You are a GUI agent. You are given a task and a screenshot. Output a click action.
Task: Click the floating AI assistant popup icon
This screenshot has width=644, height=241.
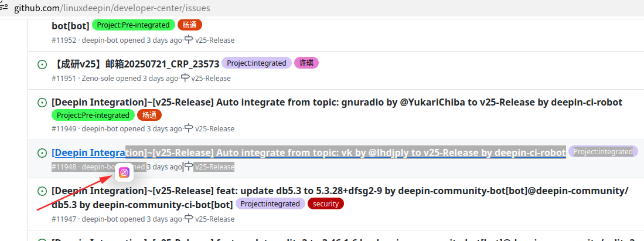124,173
